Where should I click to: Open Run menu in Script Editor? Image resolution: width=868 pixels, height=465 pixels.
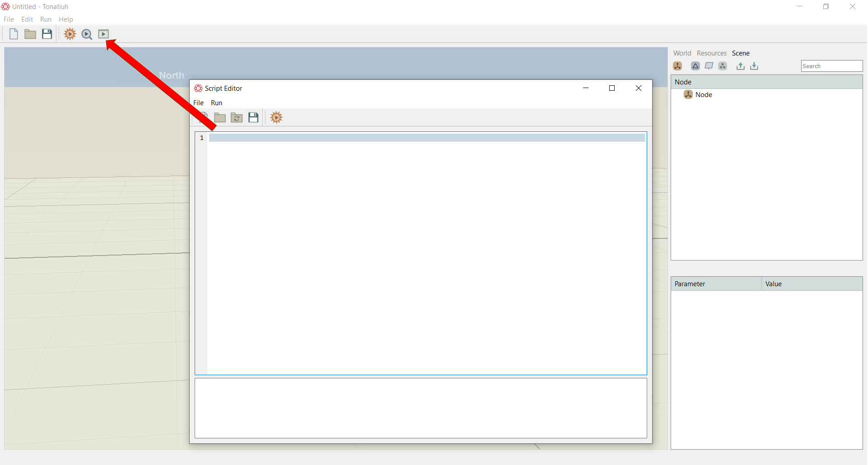point(217,103)
